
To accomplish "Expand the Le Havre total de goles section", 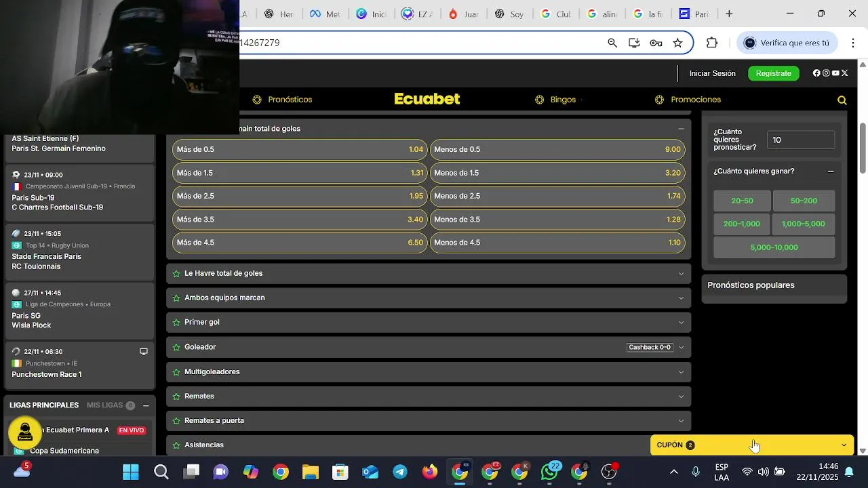I will 682,273.
